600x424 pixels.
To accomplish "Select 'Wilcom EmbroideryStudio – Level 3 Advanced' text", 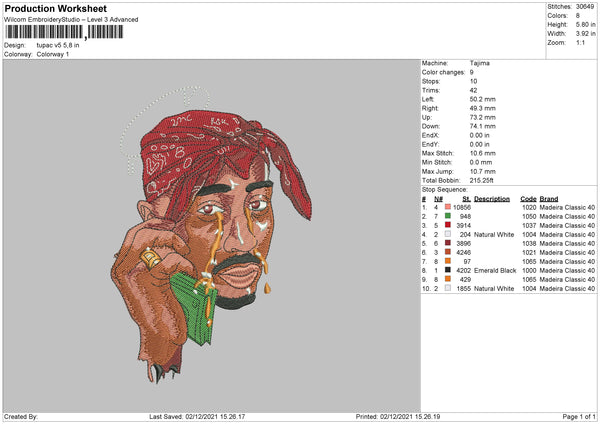I will tap(71, 20).
